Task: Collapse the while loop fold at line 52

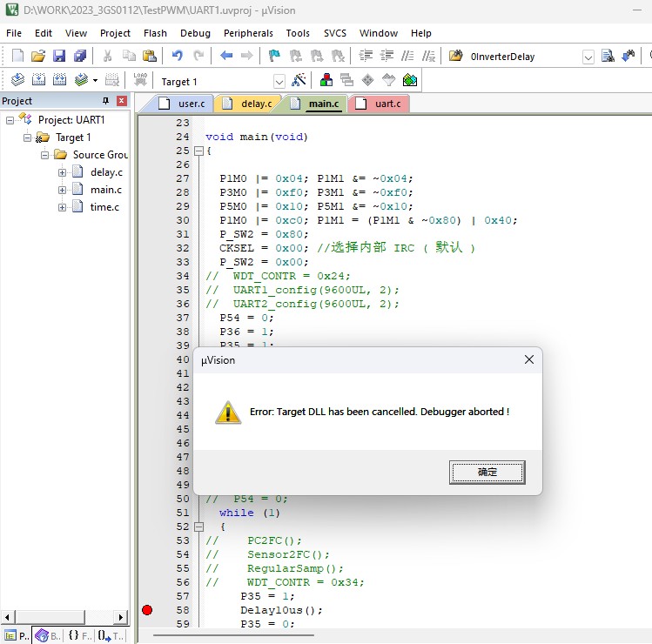Action: pos(199,527)
